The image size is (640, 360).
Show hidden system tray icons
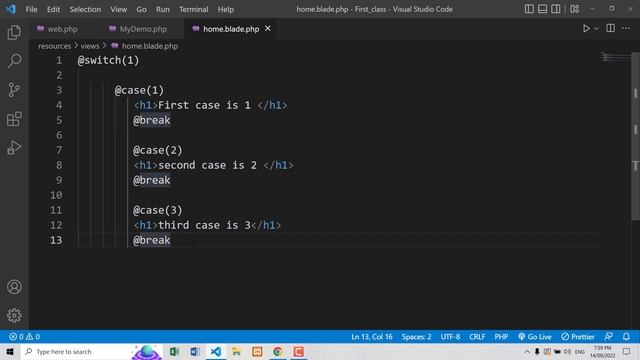pos(527,351)
